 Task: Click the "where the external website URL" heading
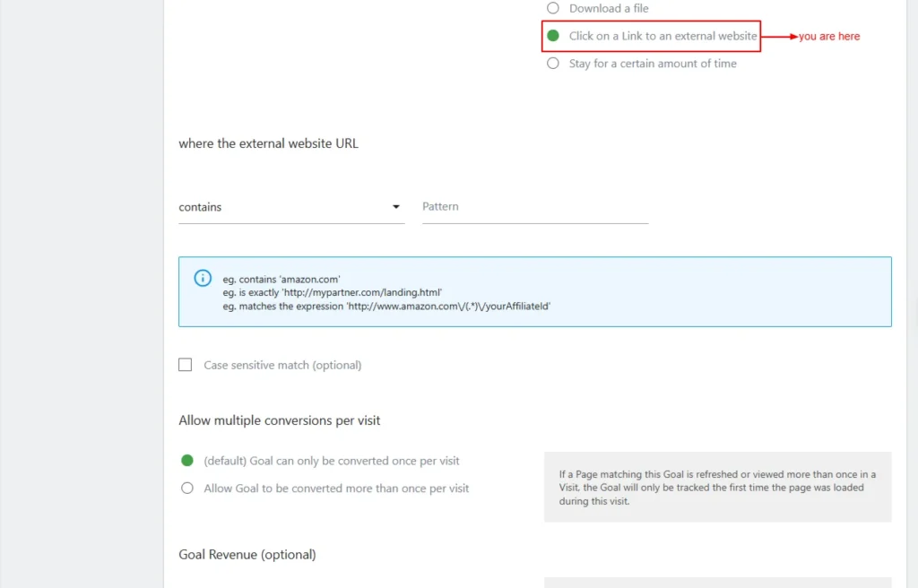coord(268,143)
